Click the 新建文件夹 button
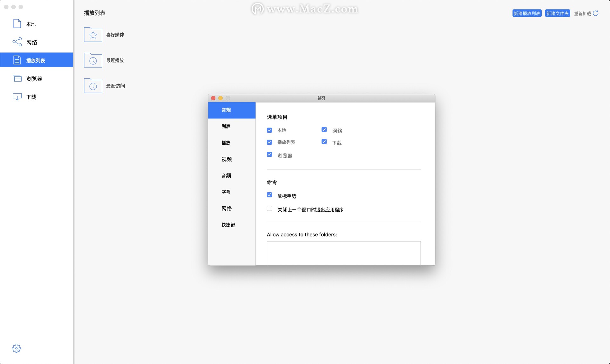Viewport: 610px width, 364px height. 557,13
